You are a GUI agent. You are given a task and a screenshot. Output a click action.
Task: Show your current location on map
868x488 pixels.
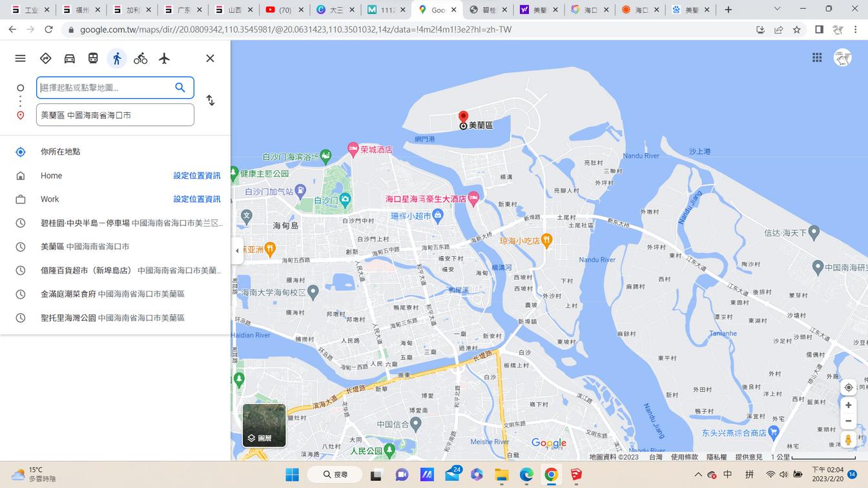pyautogui.click(x=849, y=387)
